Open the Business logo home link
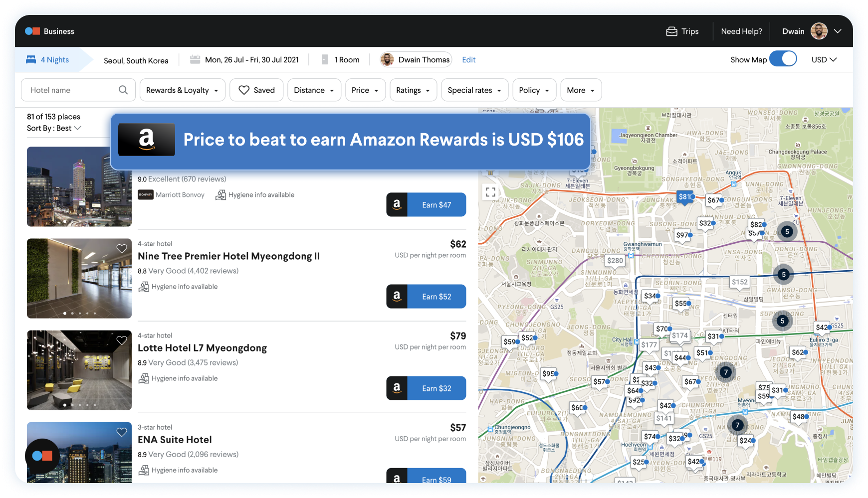The height and width of the screenshot is (498, 868). pyautogui.click(x=49, y=31)
